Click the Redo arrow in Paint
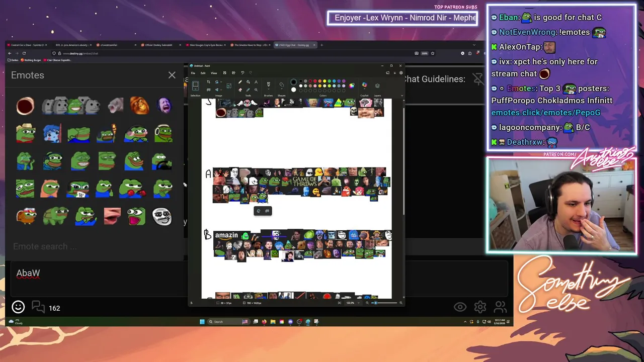The height and width of the screenshot is (362, 644). coord(251,73)
